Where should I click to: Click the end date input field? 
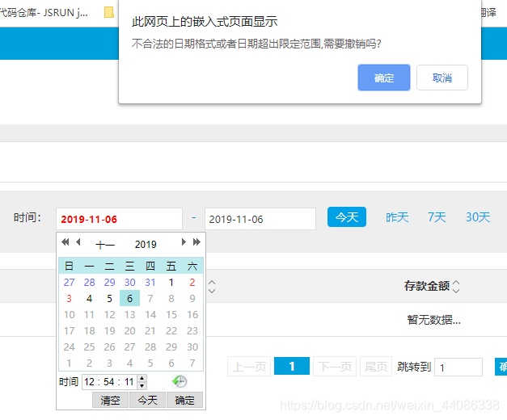(x=260, y=219)
